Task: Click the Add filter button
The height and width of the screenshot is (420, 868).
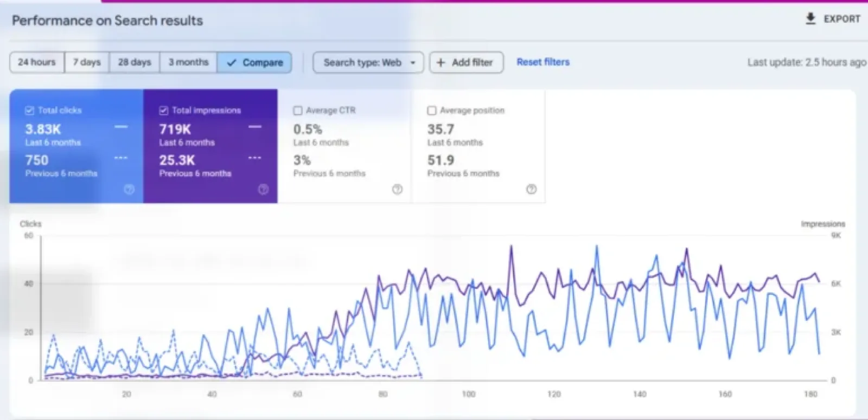Action: (467, 62)
